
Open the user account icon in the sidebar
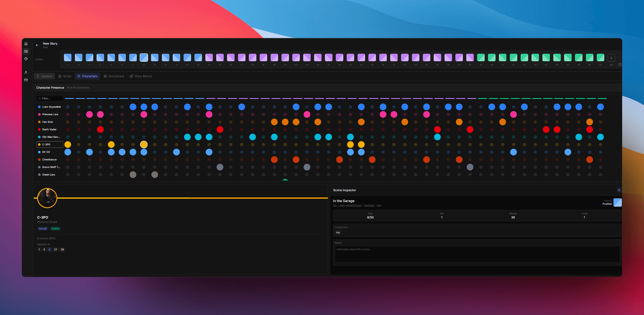point(26,72)
